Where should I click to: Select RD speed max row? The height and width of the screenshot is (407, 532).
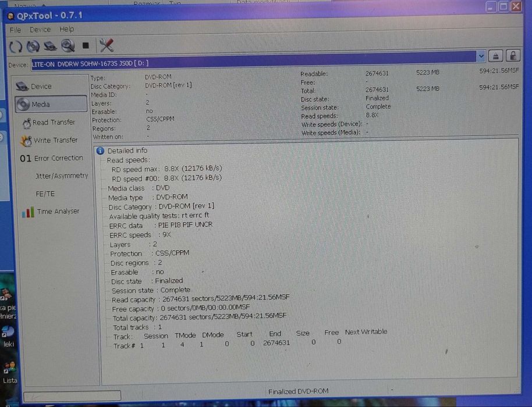(x=166, y=169)
